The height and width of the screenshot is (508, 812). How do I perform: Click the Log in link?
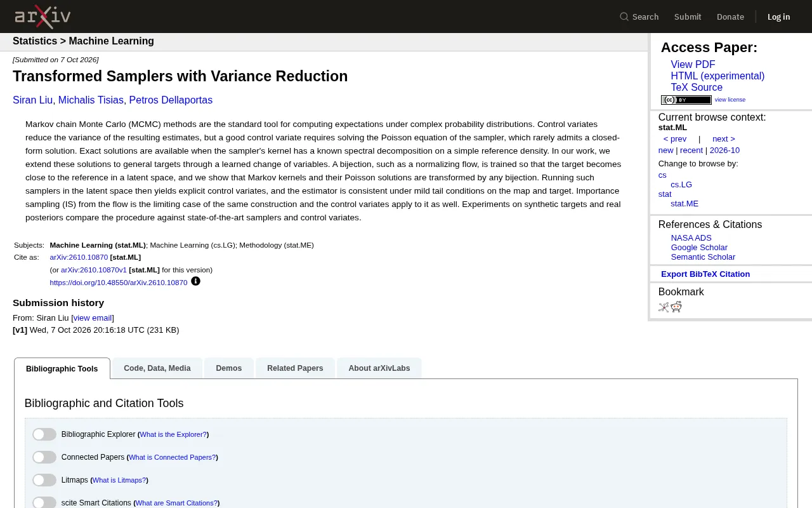pos(778,17)
